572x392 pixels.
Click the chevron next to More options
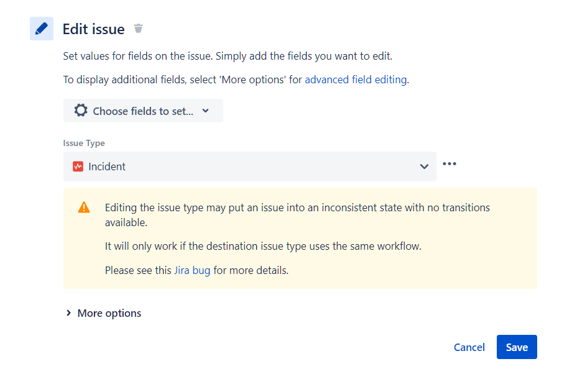tap(68, 313)
